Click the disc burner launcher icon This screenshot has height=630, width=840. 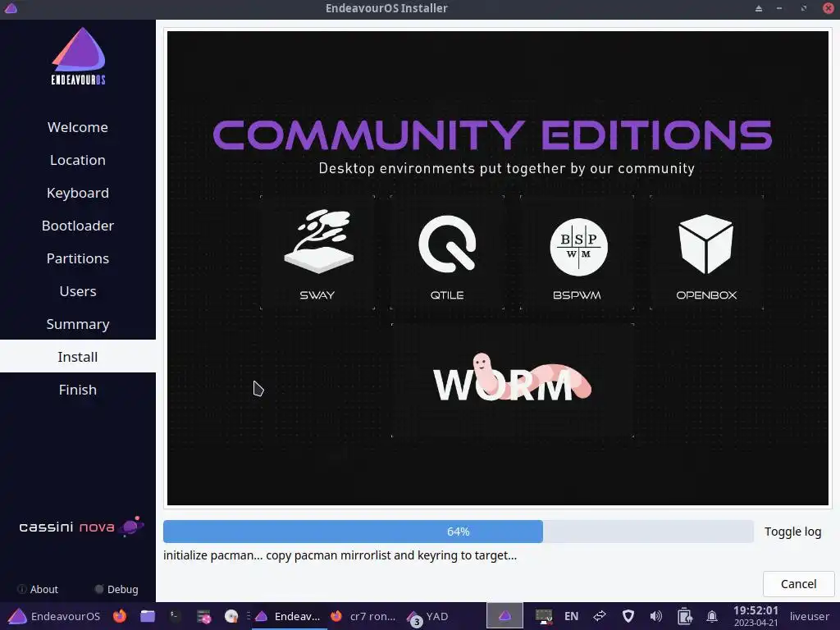point(231,616)
